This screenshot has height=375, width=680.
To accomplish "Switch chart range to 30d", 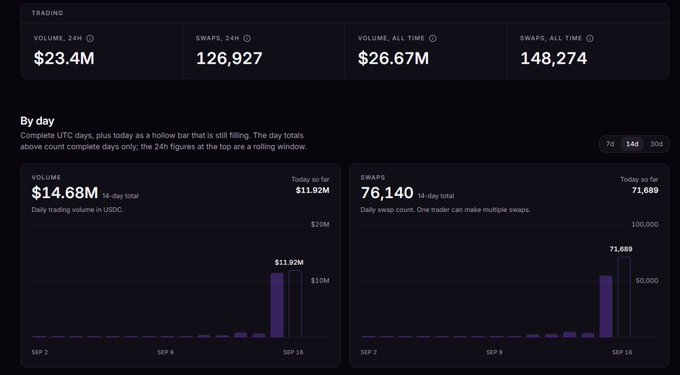I will coord(656,144).
